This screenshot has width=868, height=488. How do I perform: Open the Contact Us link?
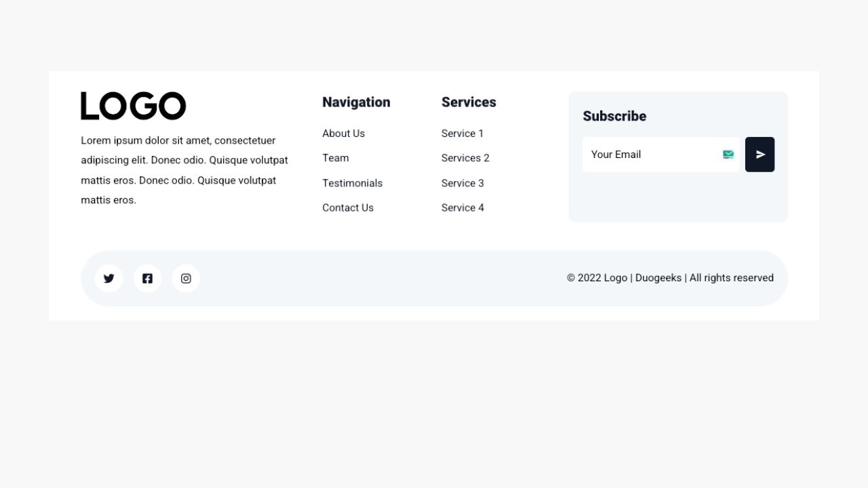348,207
